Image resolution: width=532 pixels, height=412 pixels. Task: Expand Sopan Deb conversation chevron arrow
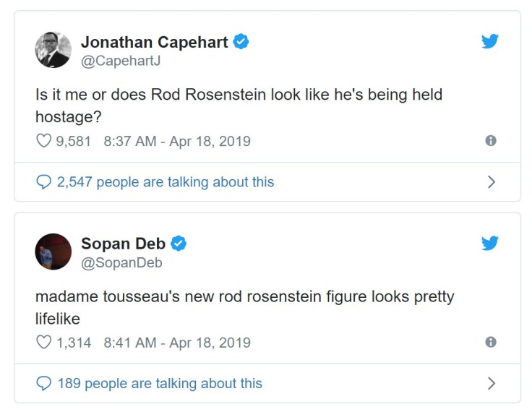click(491, 383)
